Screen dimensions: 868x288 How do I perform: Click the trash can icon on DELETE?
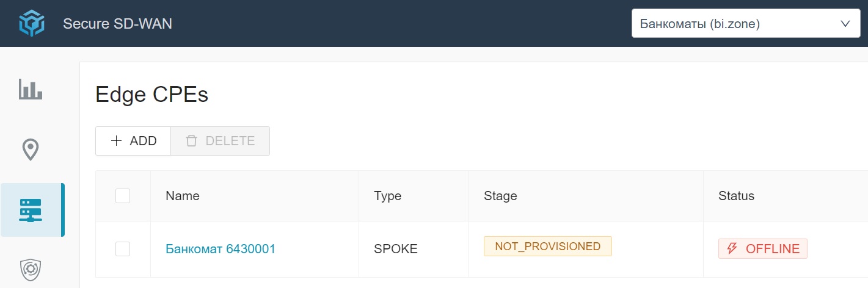coord(192,141)
